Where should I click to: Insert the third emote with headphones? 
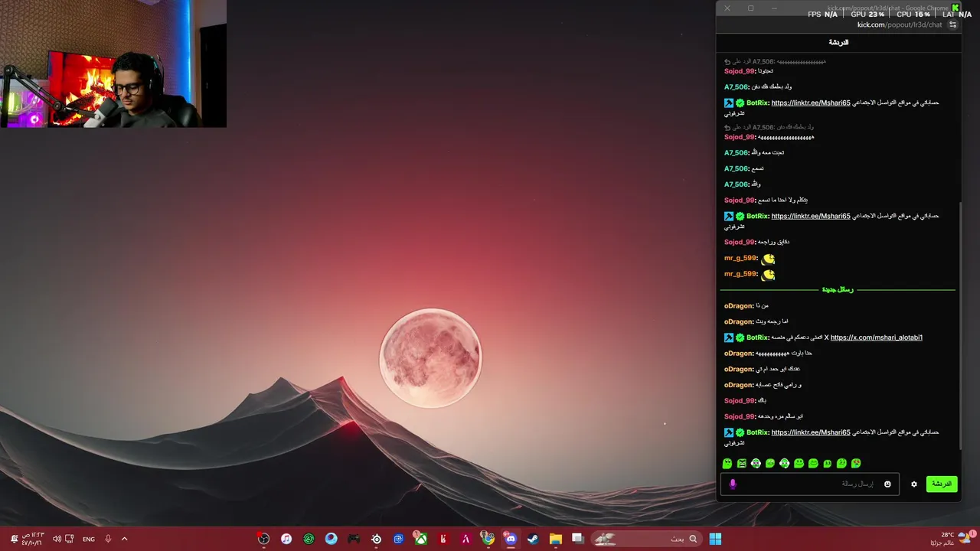pyautogui.click(x=756, y=463)
